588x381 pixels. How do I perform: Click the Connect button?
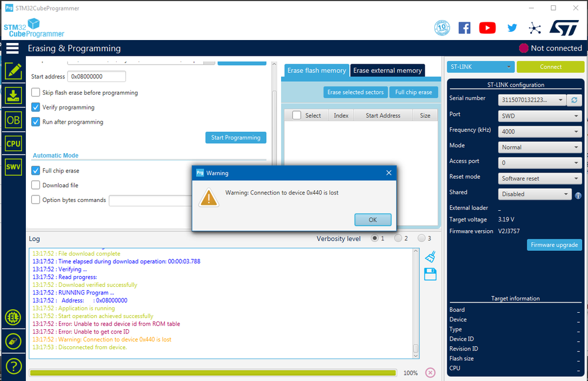pos(550,67)
